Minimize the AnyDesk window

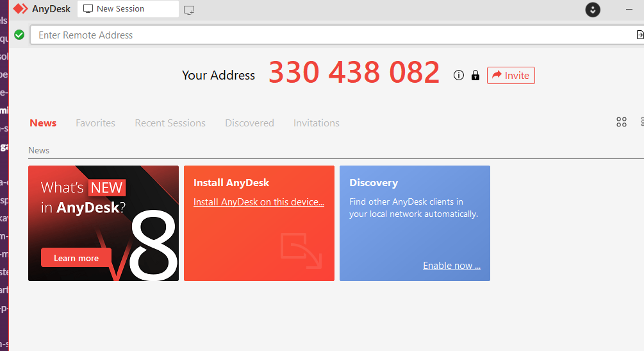tap(629, 9)
